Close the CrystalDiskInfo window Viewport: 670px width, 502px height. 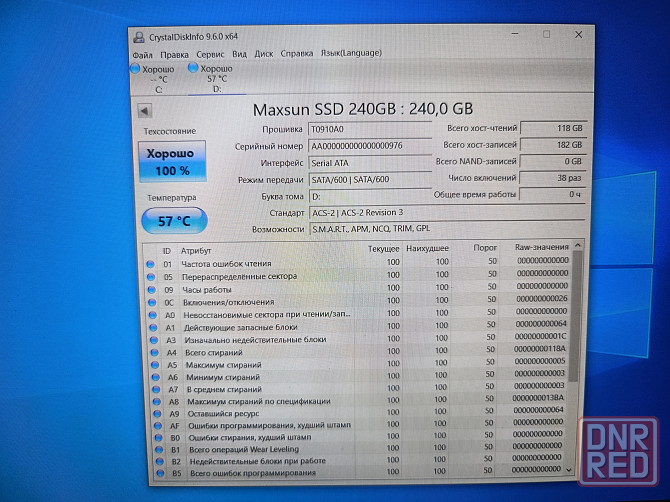(x=579, y=35)
